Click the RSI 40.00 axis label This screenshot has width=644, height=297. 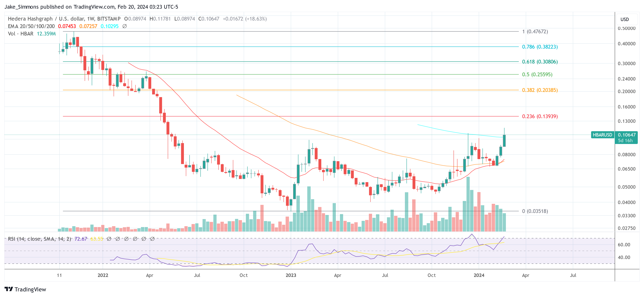624,257
